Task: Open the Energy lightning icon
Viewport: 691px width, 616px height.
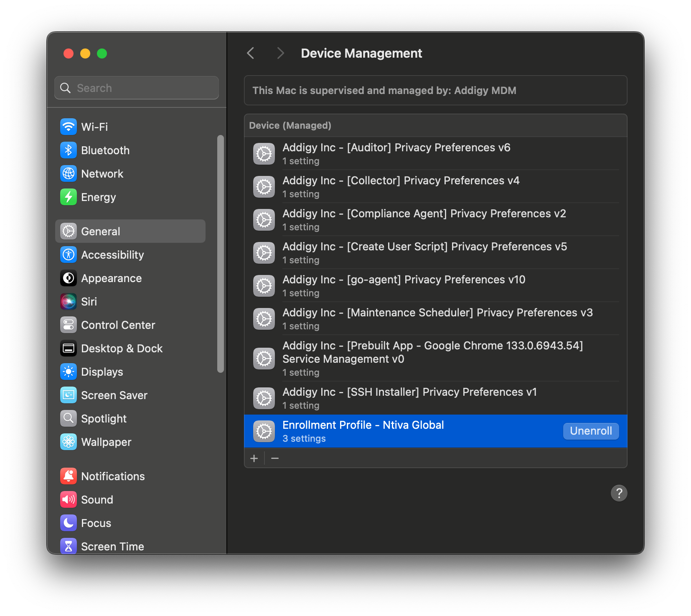Action: 69,197
